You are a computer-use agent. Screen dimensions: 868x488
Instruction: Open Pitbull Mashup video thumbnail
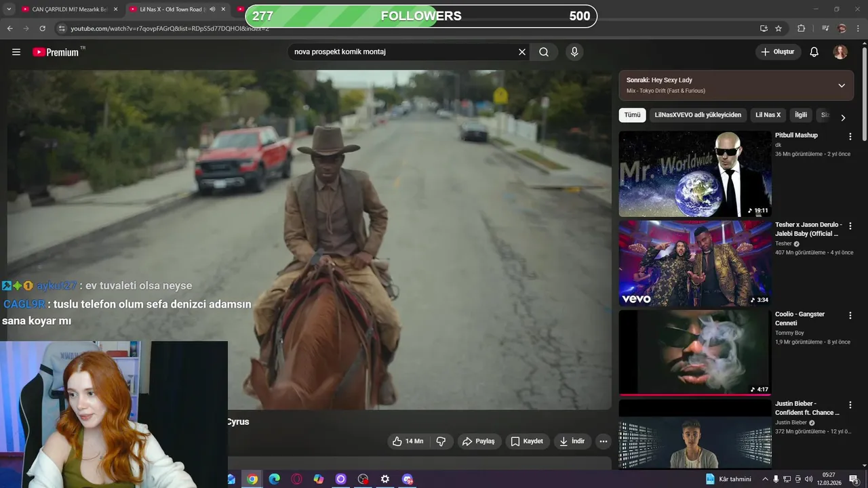(x=695, y=174)
